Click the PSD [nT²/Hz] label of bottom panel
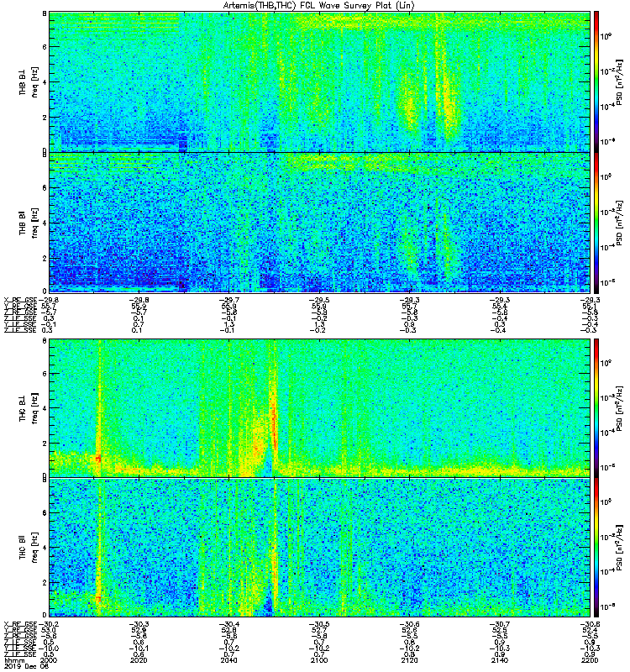This screenshot has height=672, width=630. (619, 548)
